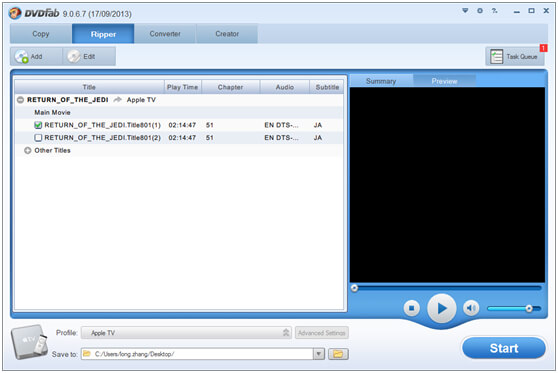Open the title bar dropdown menu arrow
This screenshot has width=558, height=373.
tap(465, 11)
